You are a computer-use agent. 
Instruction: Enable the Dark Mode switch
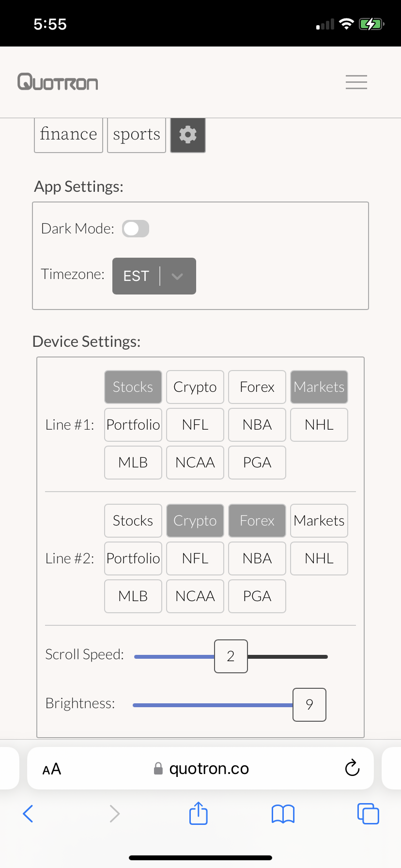(x=136, y=229)
